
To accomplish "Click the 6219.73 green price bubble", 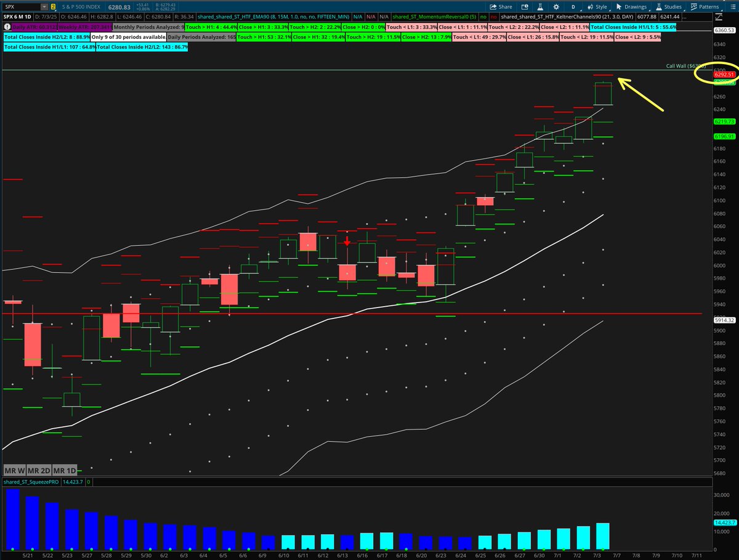I will 724,121.
